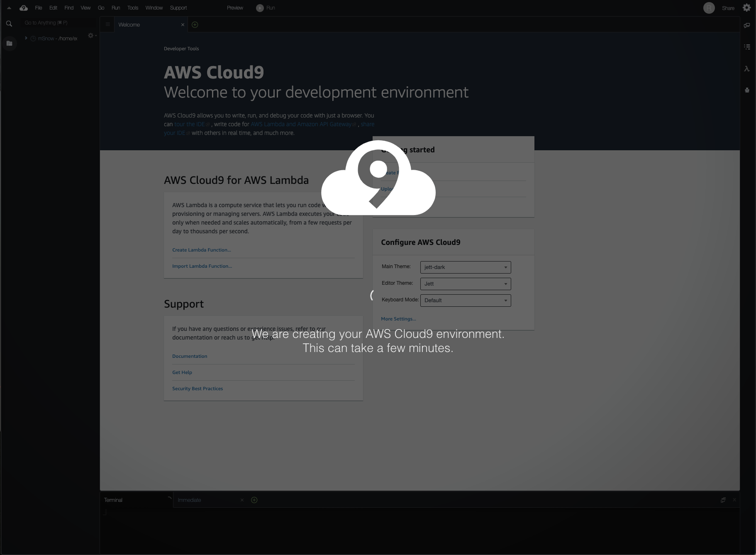756x555 pixels.
Task: Open the View menu
Action: coord(85,8)
